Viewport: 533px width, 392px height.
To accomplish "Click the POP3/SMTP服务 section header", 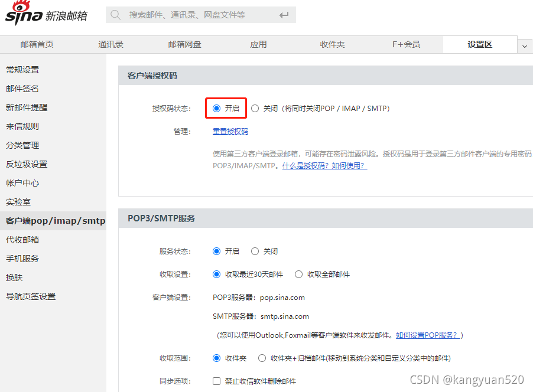I will click(x=161, y=218).
